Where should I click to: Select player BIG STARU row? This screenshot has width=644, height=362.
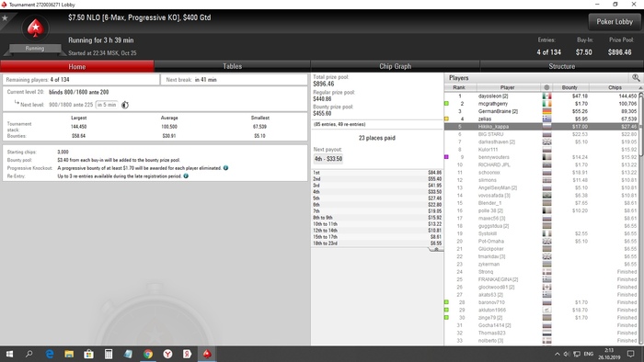tap(541, 134)
